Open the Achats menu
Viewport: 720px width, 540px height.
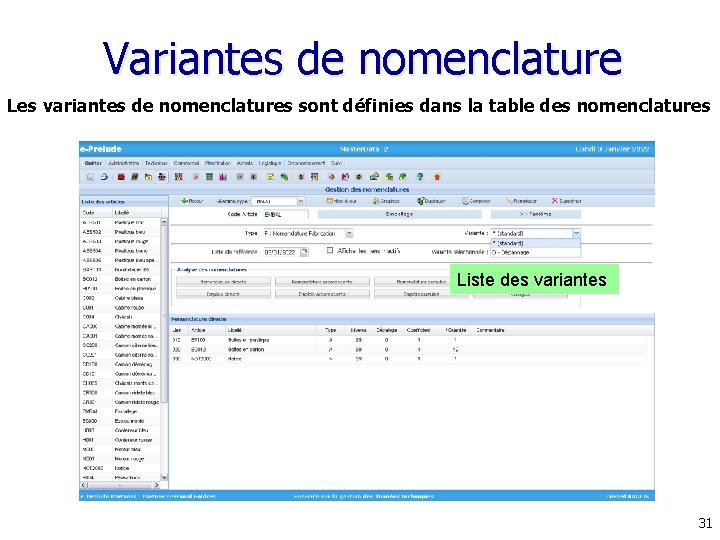point(245,163)
